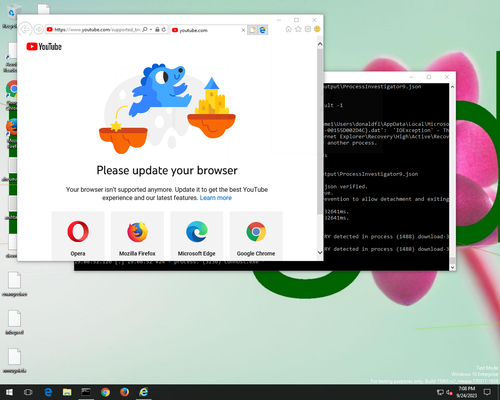Click the youtube.com URL field
This screenshot has width=500, height=400.
coord(97,30)
